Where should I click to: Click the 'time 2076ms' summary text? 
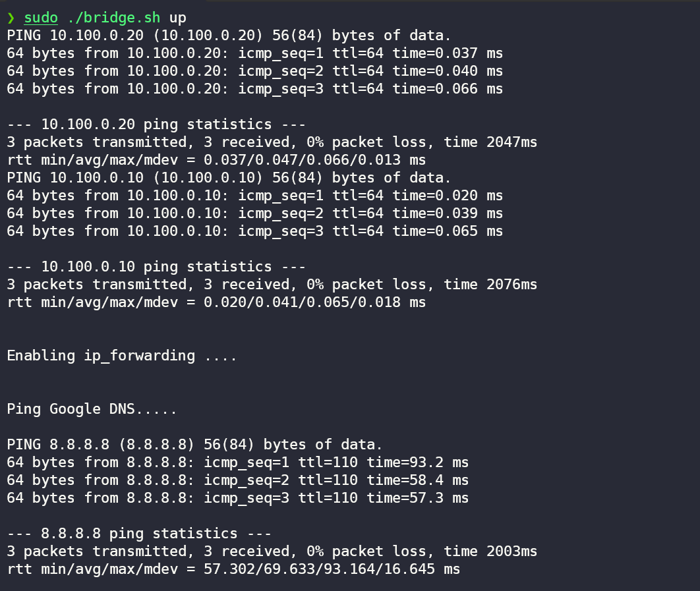click(x=490, y=285)
